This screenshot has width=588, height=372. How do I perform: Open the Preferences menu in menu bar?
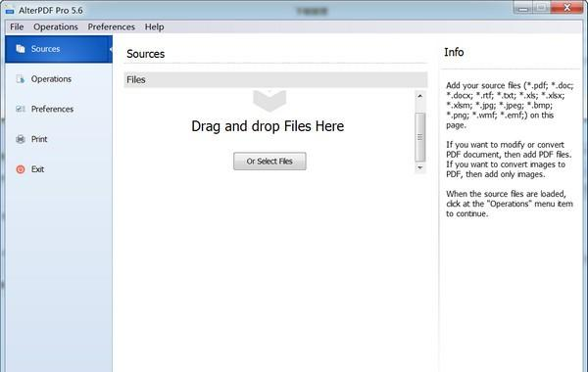click(112, 27)
